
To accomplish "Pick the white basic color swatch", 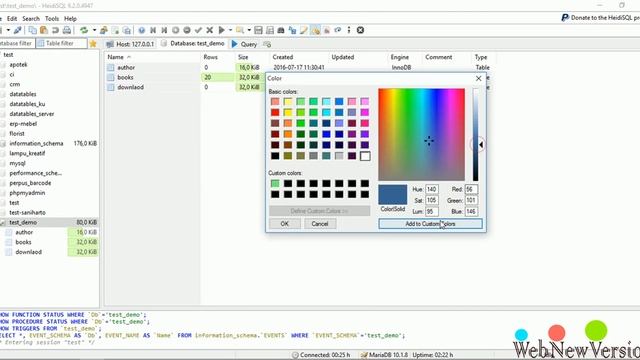I will point(365,156).
